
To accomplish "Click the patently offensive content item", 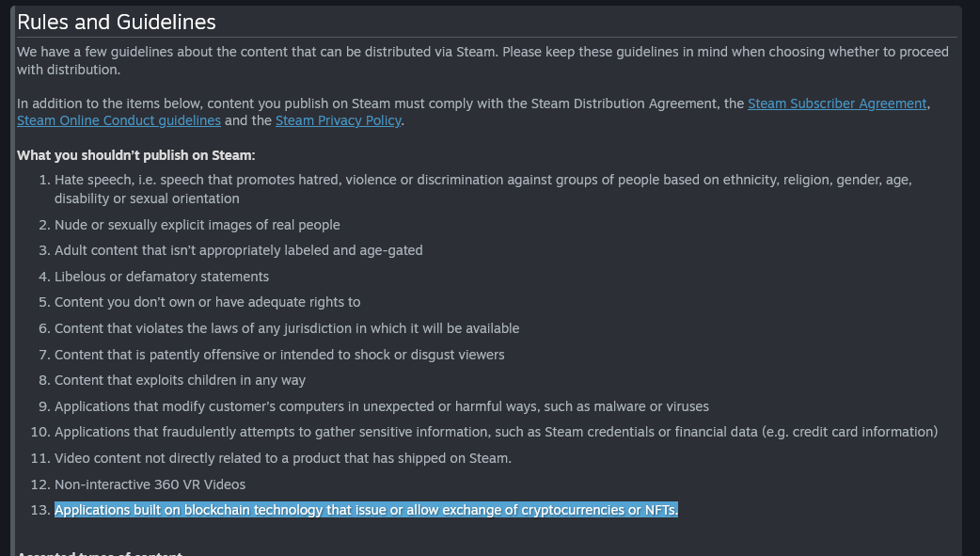I will (279, 355).
